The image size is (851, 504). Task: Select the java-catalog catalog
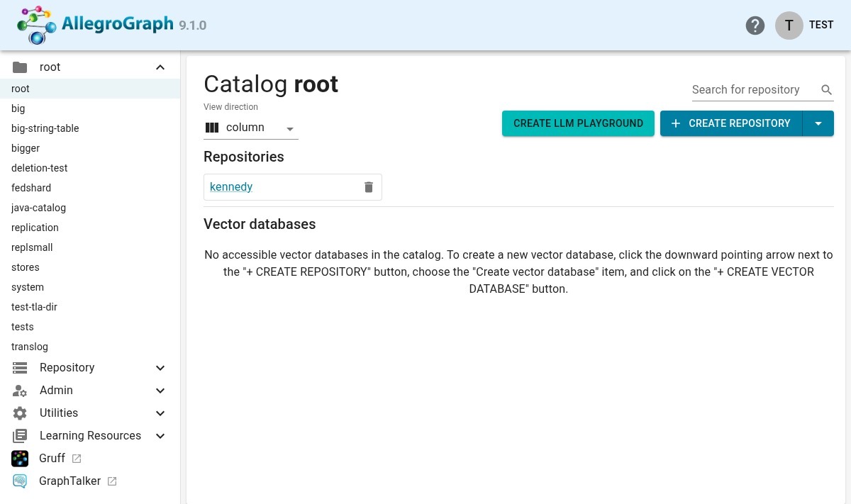pos(90,208)
